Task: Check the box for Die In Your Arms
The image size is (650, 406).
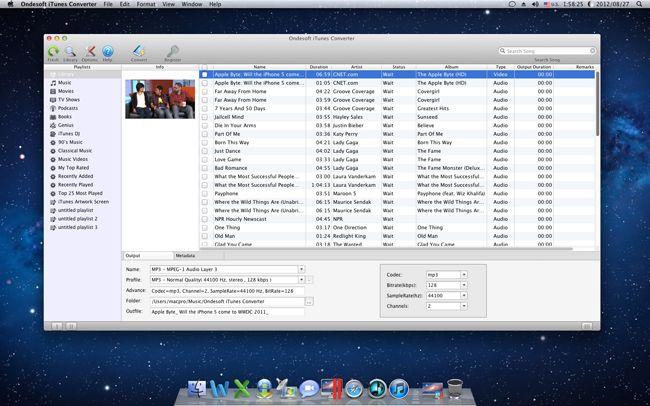Action: click(204, 126)
